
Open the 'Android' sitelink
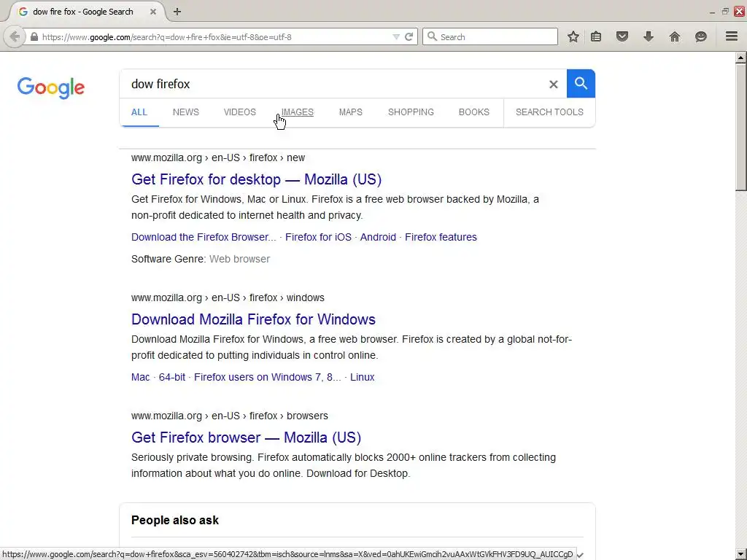pyautogui.click(x=378, y=237)
